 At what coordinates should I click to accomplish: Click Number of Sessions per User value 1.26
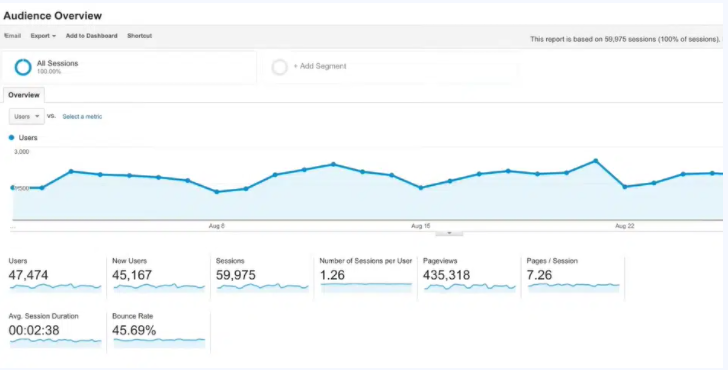click(332, 275)
